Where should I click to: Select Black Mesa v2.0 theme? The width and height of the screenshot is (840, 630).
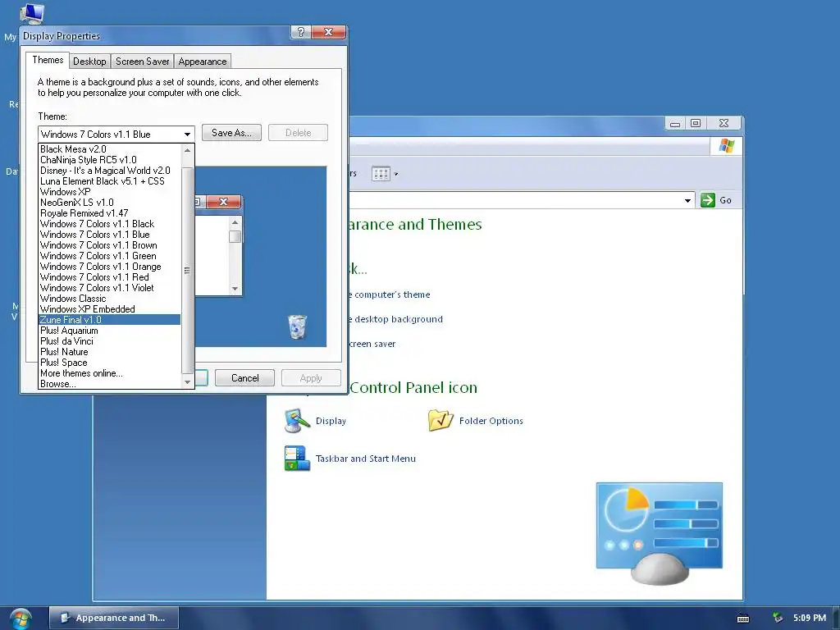point(110,149)
